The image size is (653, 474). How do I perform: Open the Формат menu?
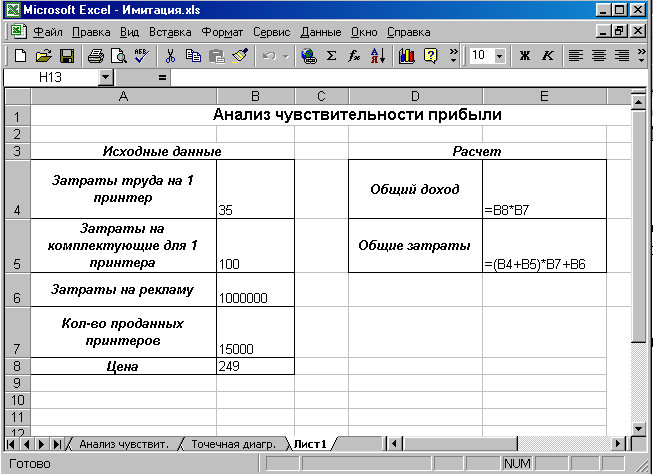[222, 32]
